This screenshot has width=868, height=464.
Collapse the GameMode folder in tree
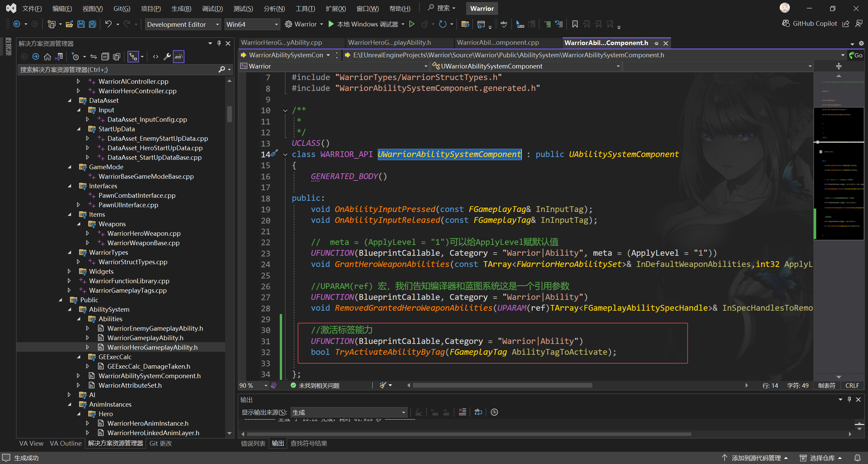70,167
